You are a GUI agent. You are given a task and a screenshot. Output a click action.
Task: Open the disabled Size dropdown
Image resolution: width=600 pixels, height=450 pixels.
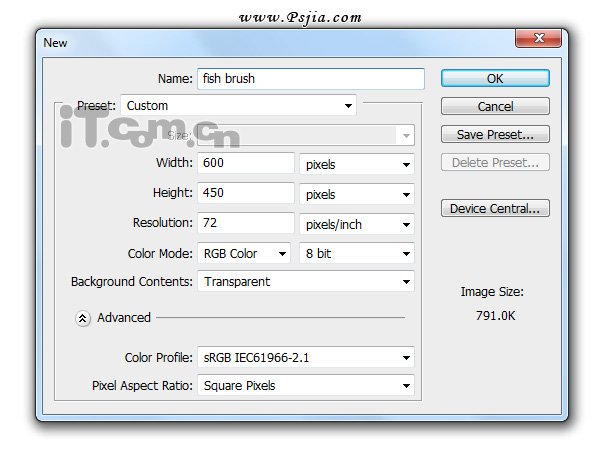coord(306,135)
